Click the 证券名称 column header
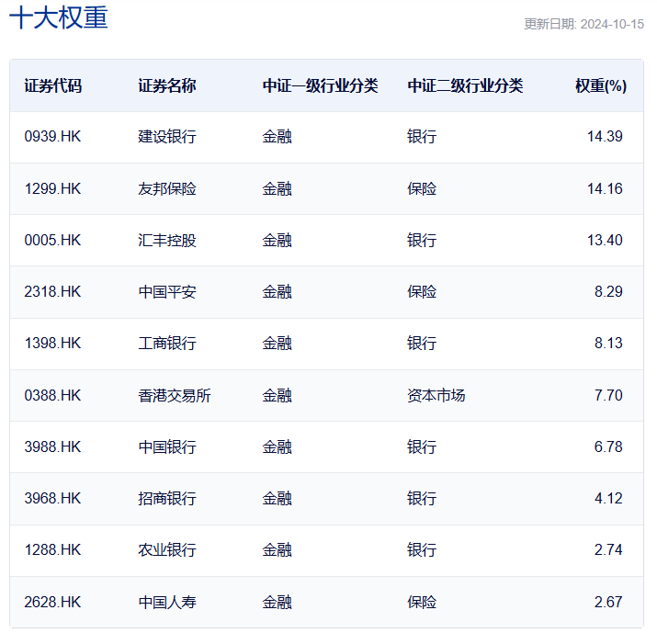 [x=167, y=85]
